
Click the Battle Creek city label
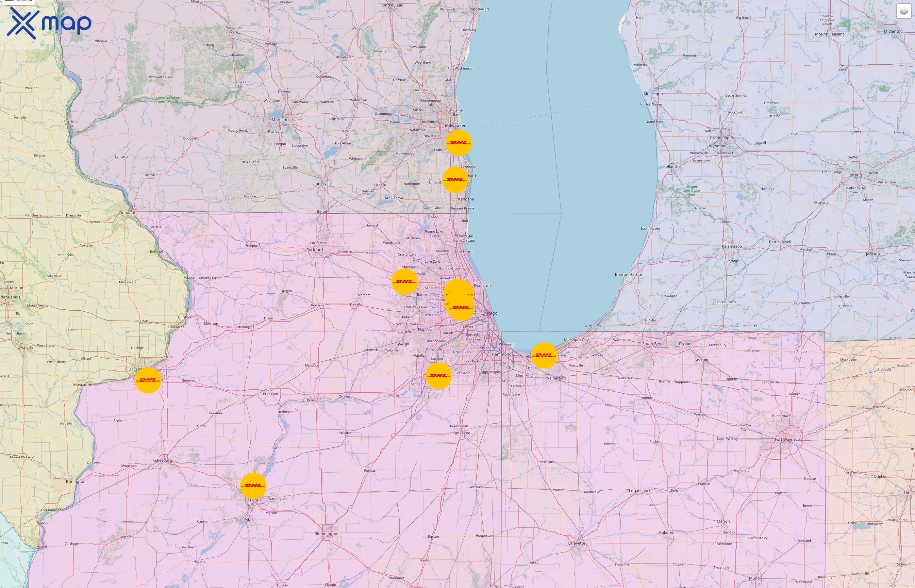click(x=780, y=242)
